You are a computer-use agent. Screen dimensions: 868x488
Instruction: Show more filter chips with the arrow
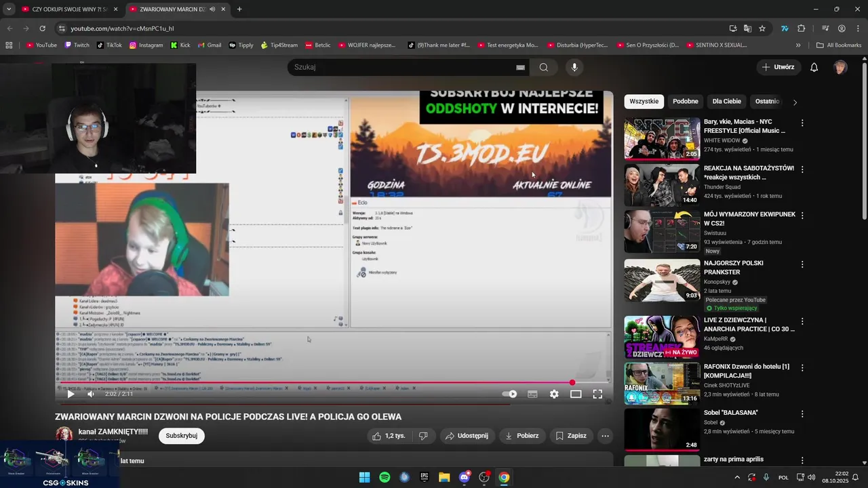[x=795, y=102]
